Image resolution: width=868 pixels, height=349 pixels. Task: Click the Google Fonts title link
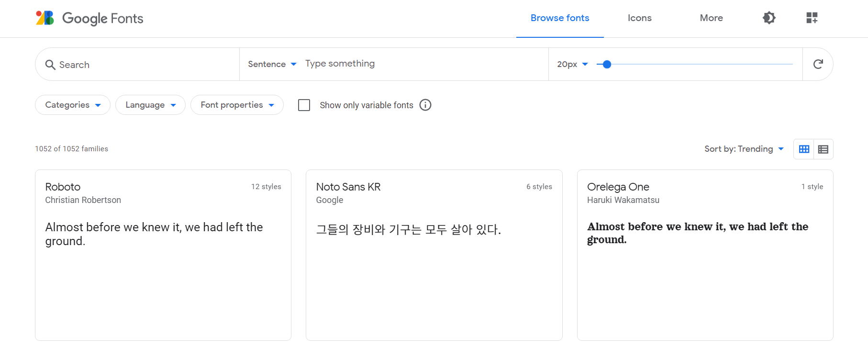pos(103,19)
